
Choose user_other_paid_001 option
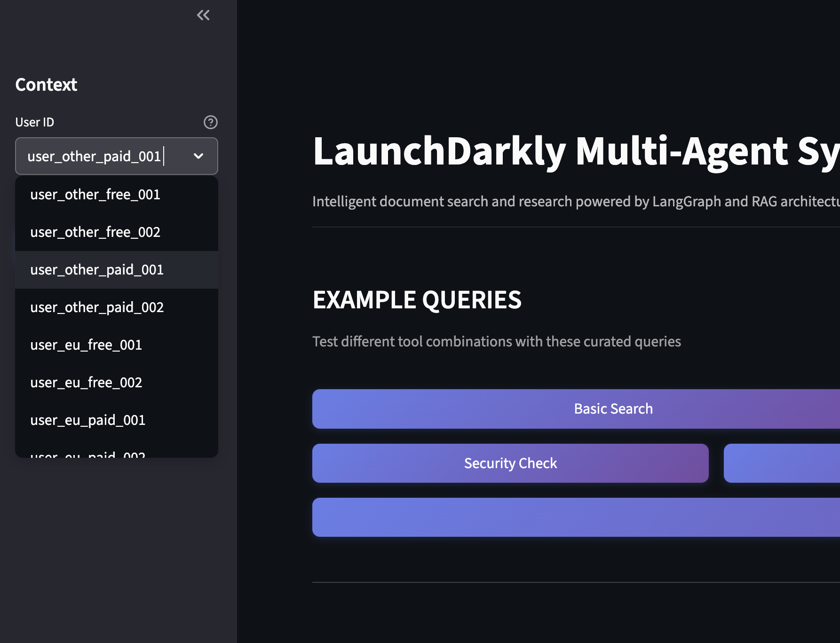96,269
